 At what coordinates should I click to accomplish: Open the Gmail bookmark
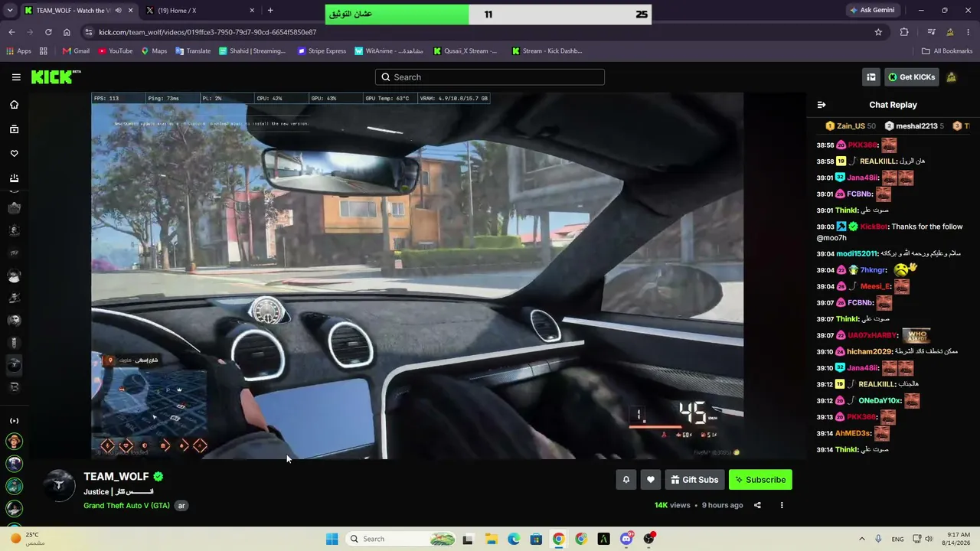point(76,51)
